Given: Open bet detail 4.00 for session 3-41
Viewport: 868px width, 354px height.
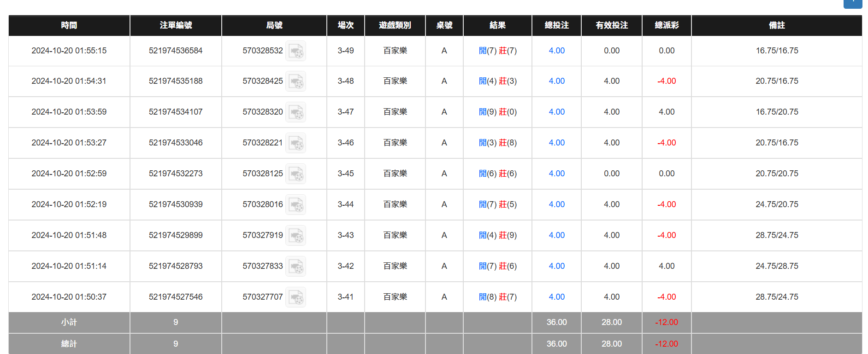Looking at the screenshot, I should pos(556,297).
